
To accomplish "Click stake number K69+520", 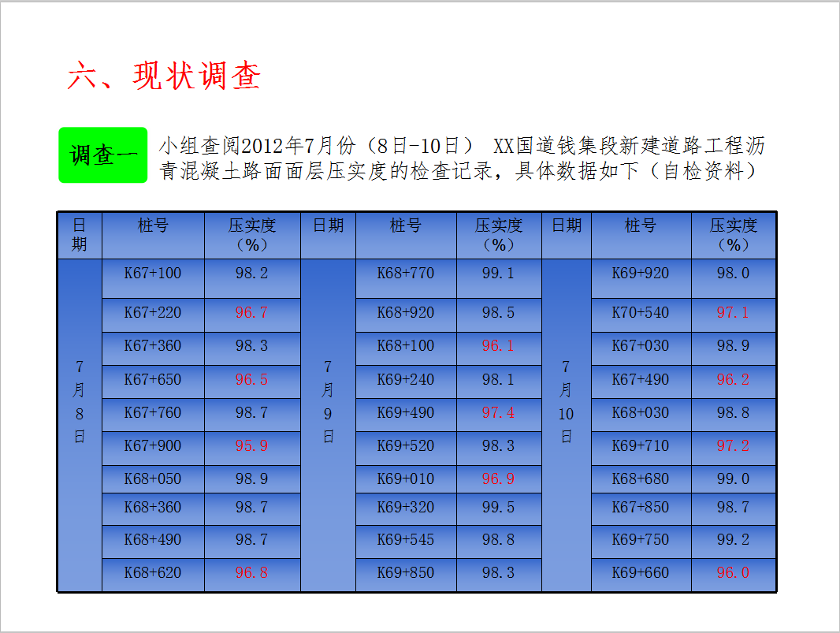I will (406, 446).
